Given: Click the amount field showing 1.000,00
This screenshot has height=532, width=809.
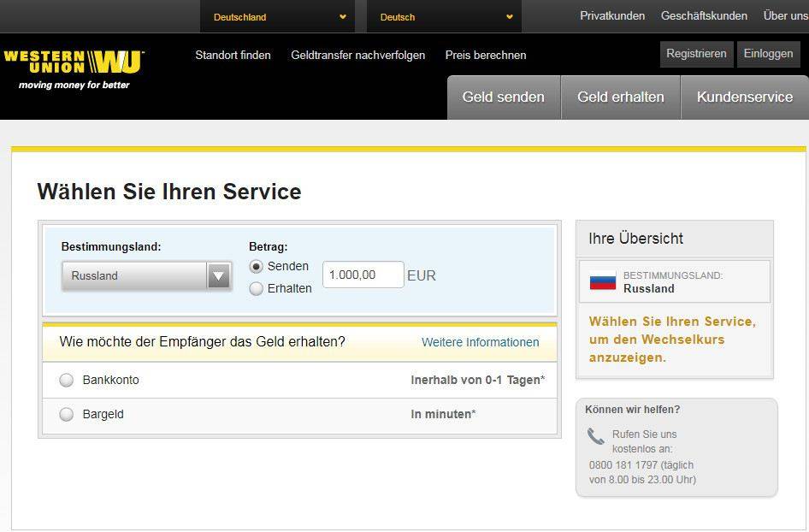Looking at the screenshot, I should pos(363,275).
